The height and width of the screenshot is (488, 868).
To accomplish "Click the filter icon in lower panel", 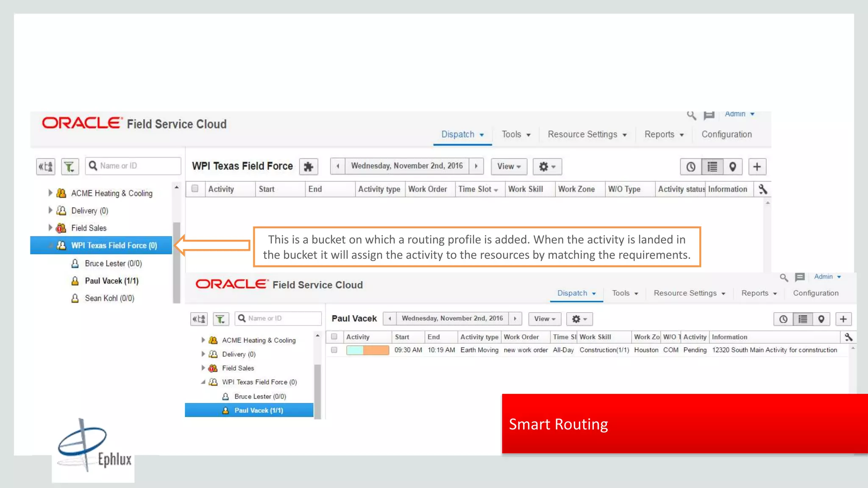I will pos(220,319).
